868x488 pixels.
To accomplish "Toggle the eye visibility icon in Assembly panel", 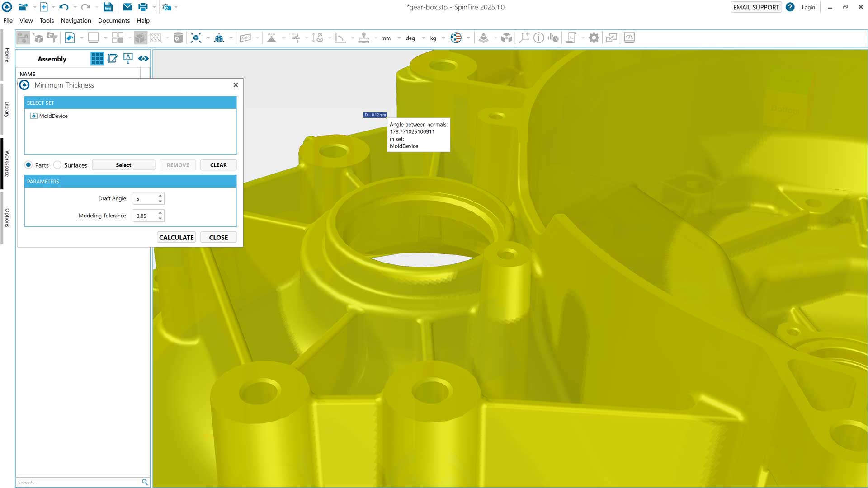I will coord(143,59).
